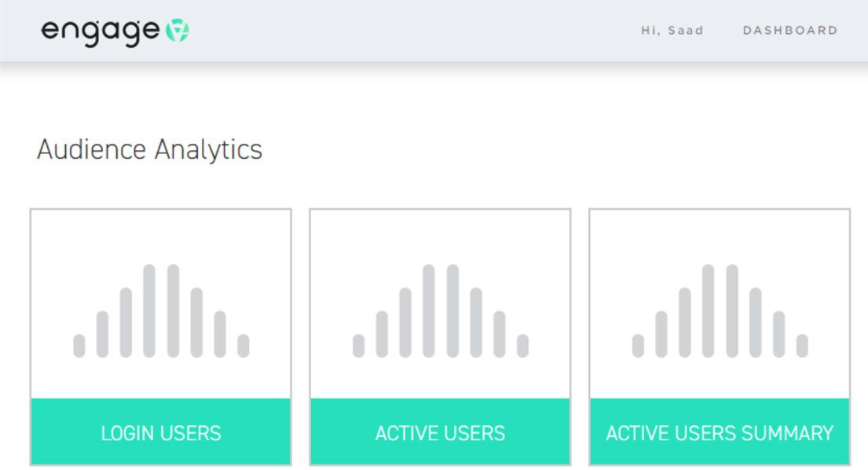Click the bar chart icon above ACTIVE USERS

click(x=441, y=310)
